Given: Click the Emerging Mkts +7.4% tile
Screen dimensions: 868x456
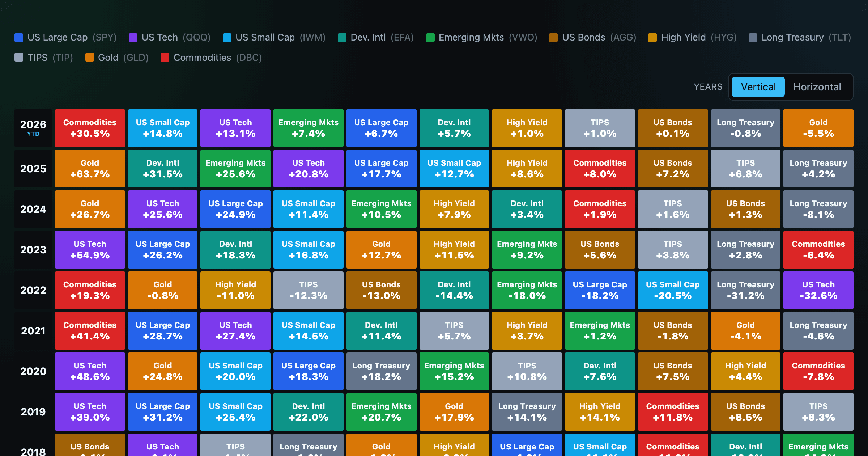Looking at the screenshot, I should click(309, 128).
